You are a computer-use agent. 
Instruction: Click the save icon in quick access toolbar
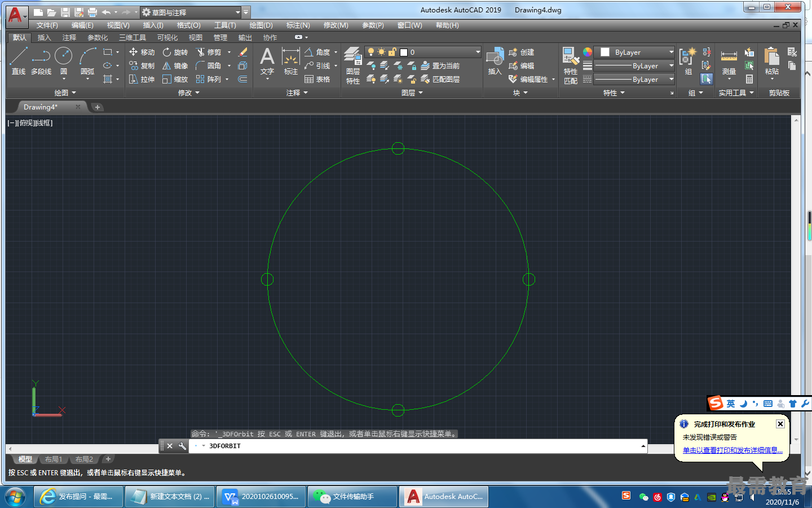[65, 12]
